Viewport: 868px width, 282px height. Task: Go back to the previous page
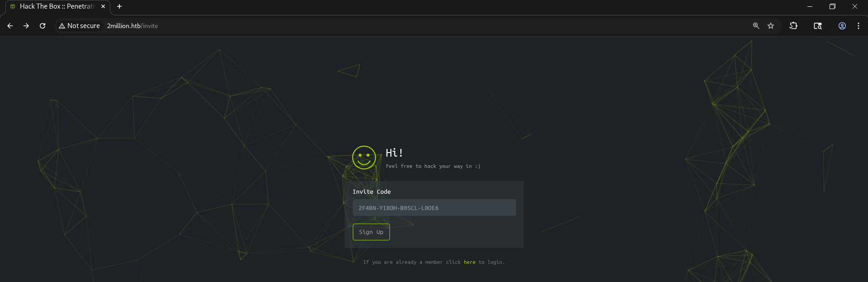tap(10, 26)
